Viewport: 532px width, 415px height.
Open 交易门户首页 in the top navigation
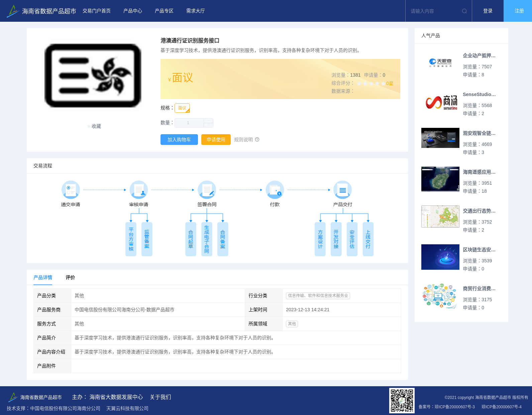click(x=97, y=11)
